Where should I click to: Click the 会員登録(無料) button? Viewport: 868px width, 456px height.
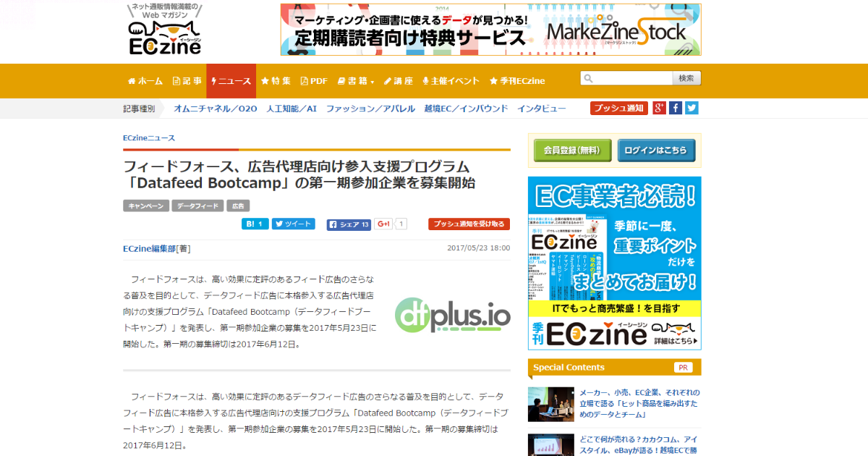pyautogui.click(x=573, y=151)
